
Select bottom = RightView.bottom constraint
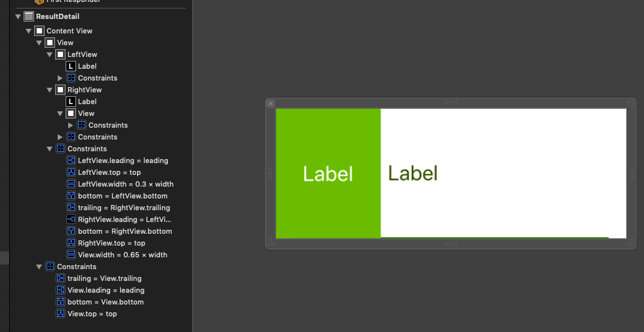125,231
